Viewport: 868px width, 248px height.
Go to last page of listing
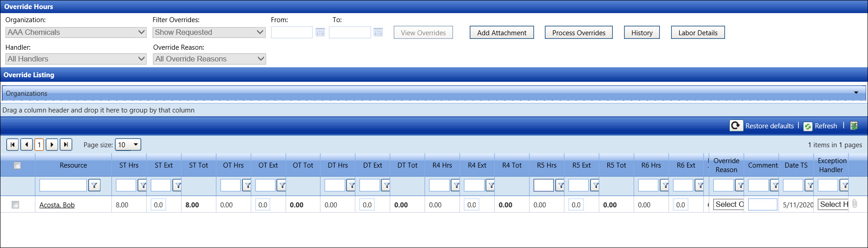click(66, 145)
